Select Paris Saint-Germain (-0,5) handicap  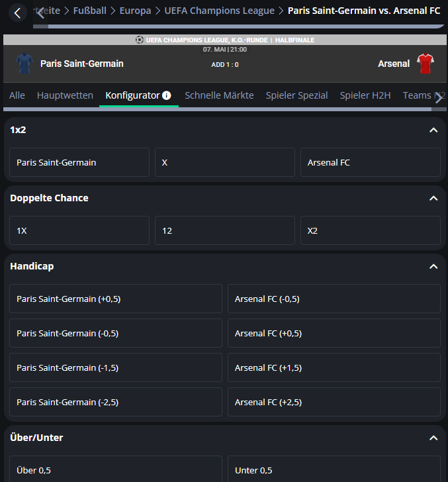click(116, 333)
